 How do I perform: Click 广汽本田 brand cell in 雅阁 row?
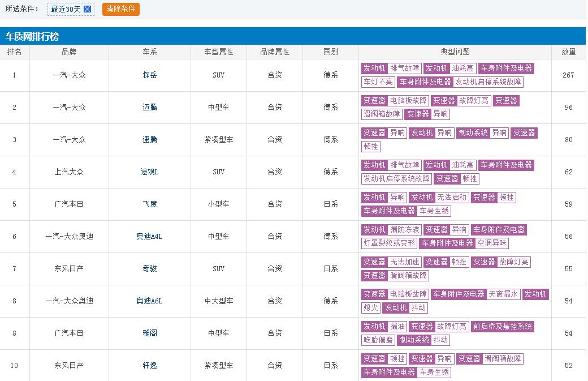(x=69, y=333)
